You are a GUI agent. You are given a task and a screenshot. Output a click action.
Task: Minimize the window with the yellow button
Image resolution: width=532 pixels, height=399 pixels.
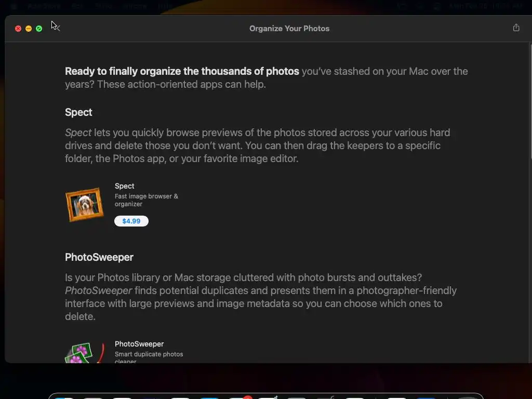click(29, 29)
